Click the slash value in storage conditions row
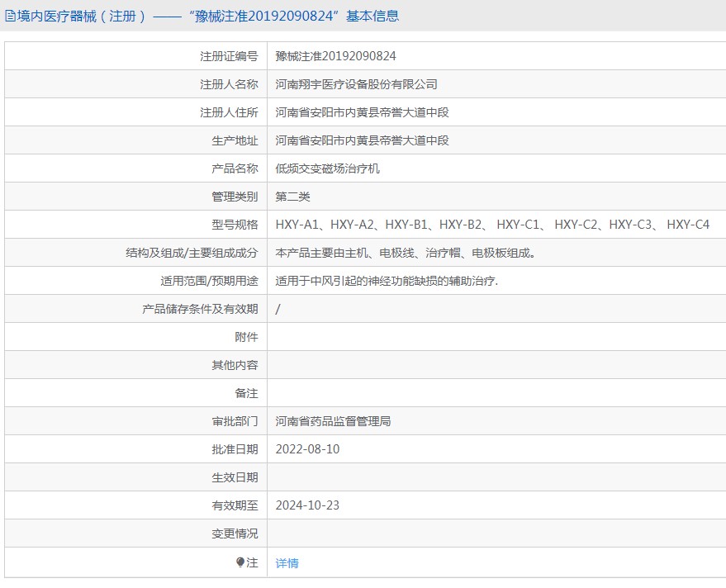The image size is (726, 588). click(278, 310)
